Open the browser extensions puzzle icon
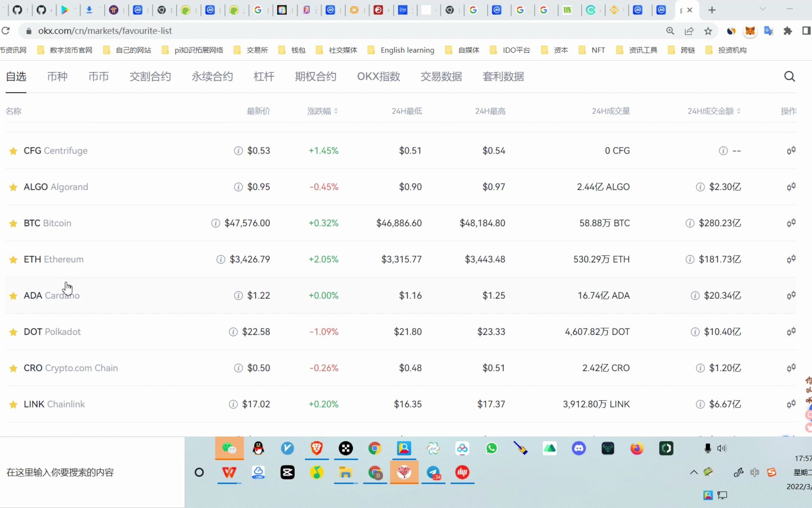 788,31
